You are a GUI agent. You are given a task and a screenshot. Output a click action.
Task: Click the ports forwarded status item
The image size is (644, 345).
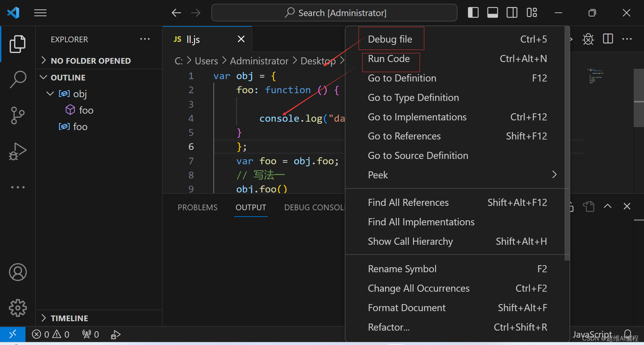pyautogui.click(x=91, y=334)
